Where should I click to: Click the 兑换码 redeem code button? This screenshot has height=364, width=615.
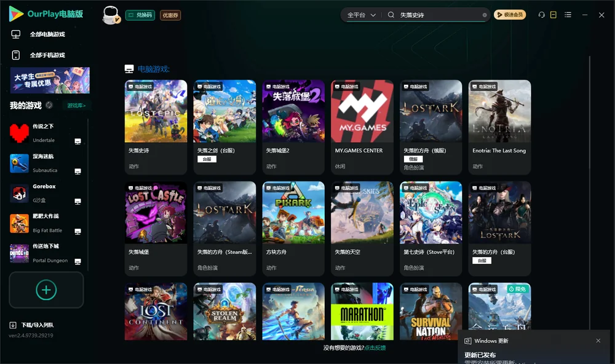[140, 15]
